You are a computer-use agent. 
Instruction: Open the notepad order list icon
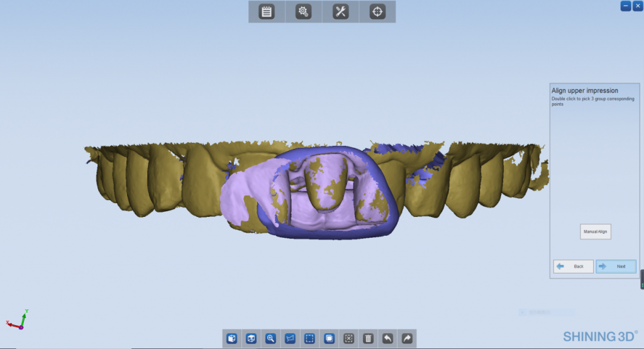point(267,11)
